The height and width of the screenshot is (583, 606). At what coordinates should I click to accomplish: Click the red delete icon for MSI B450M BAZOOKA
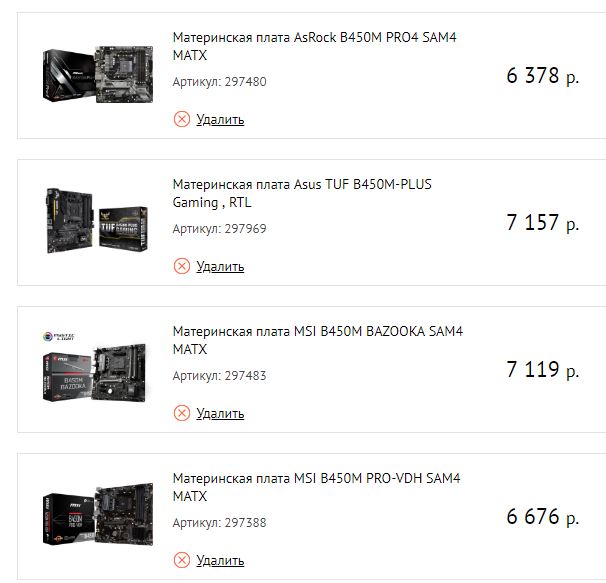(x=182, y=413)
